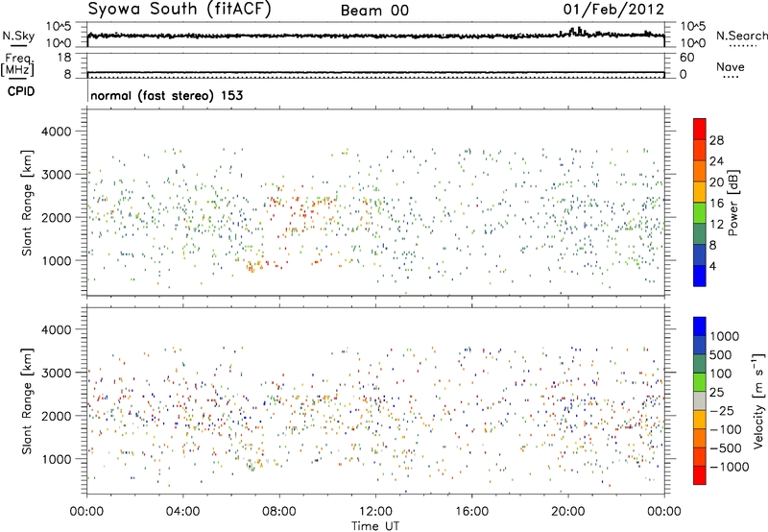Click the left '10^5' noise axis value

59,27
